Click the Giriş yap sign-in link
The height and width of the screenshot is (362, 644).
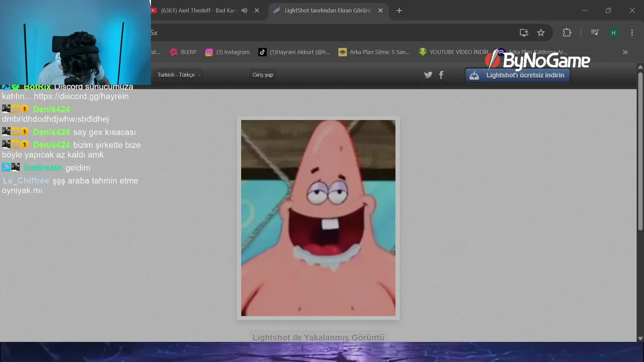(263, 75)
